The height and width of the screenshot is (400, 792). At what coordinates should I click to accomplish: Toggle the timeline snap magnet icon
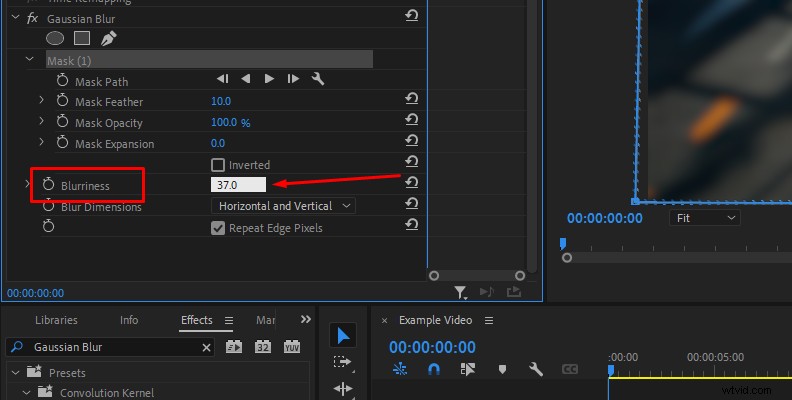pos(434,369)
